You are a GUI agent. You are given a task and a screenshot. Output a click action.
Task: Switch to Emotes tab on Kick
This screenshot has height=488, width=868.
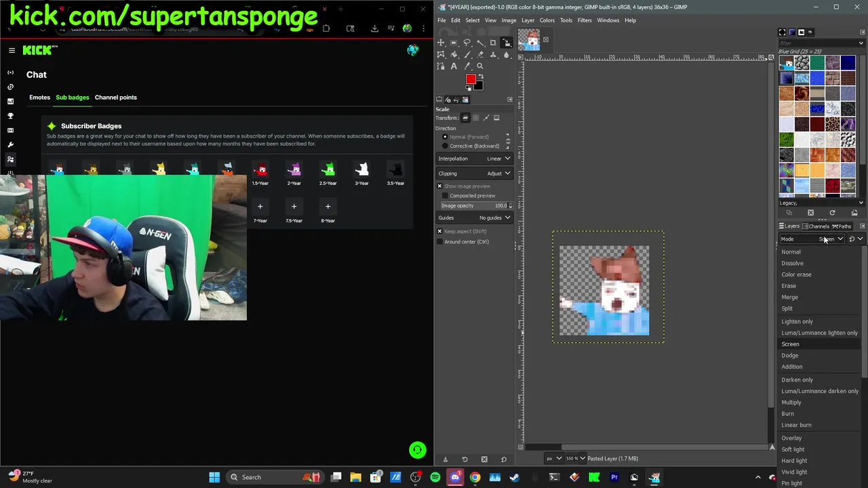point(39,98)
